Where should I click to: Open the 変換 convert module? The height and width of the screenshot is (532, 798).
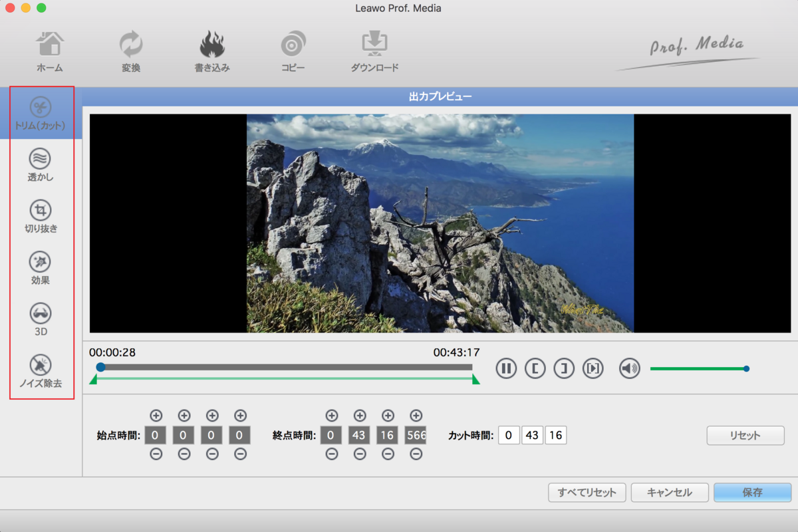click(131, 52)
